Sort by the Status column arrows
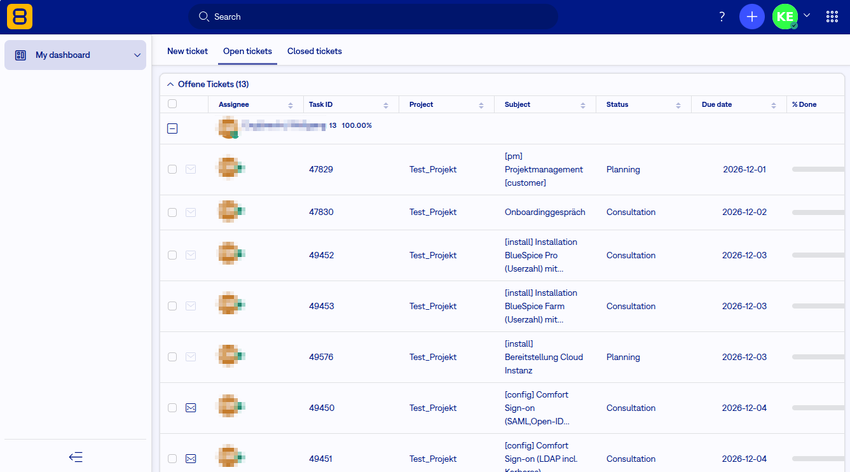 [x=678, y=105]
